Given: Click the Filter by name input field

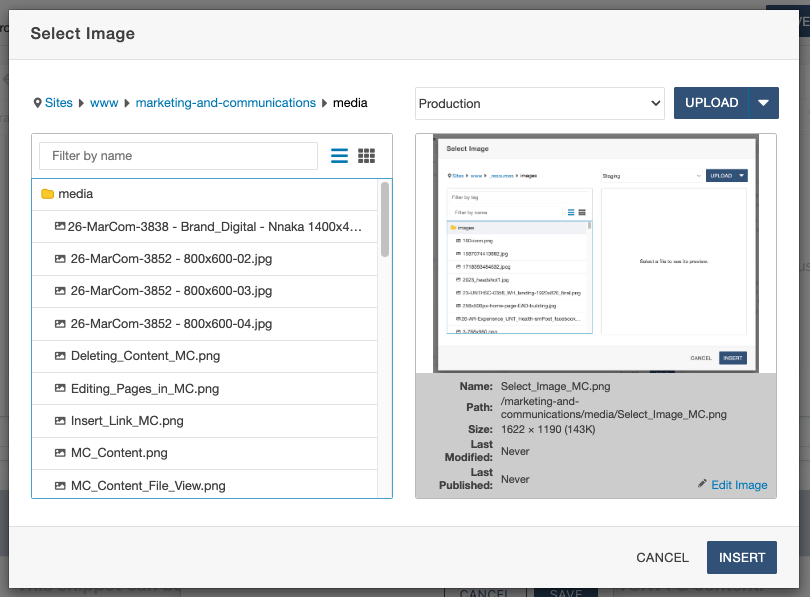Looking at the screenshot, I should 177,156.
